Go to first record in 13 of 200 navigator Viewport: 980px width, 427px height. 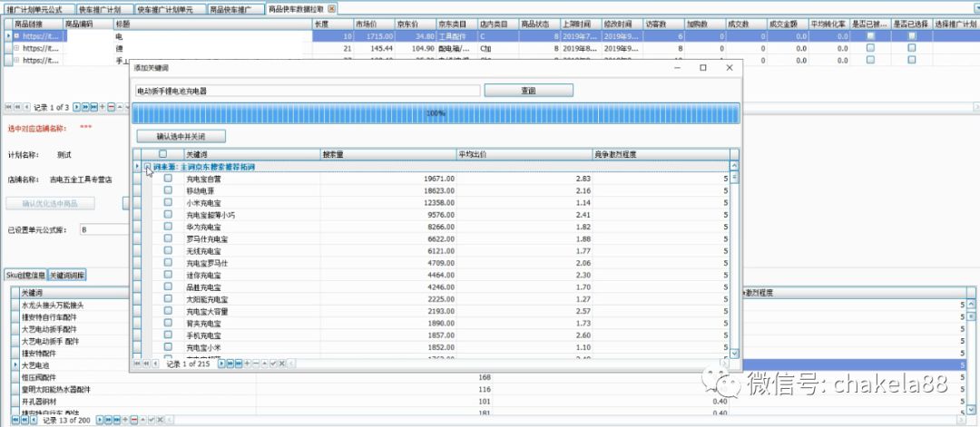[15, 420]
